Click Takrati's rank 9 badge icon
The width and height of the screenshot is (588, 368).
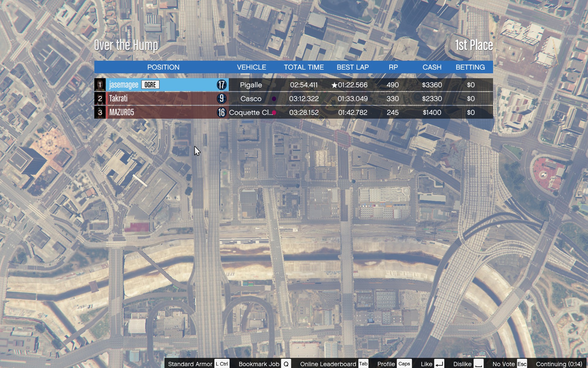click(221, 98)
